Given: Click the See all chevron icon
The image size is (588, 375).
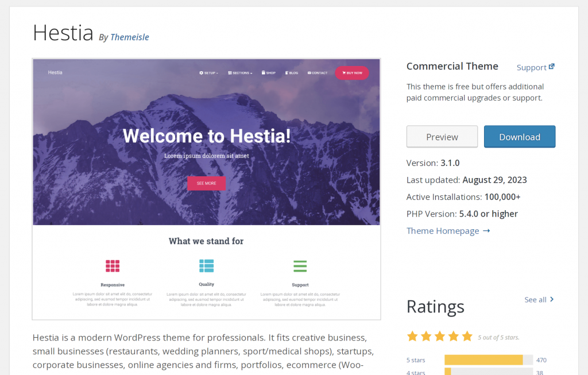Looking at the screenshot, I should (x=552, y=299).
